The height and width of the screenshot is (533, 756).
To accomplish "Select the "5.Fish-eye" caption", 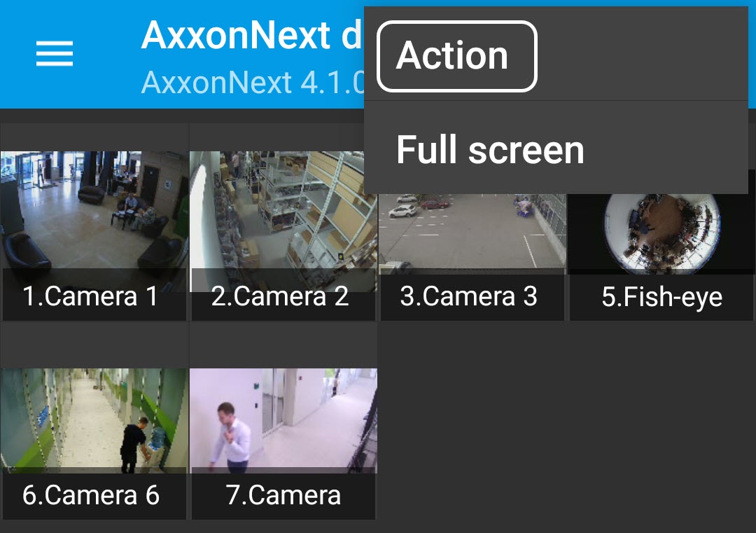I will (x=661, y=298).
